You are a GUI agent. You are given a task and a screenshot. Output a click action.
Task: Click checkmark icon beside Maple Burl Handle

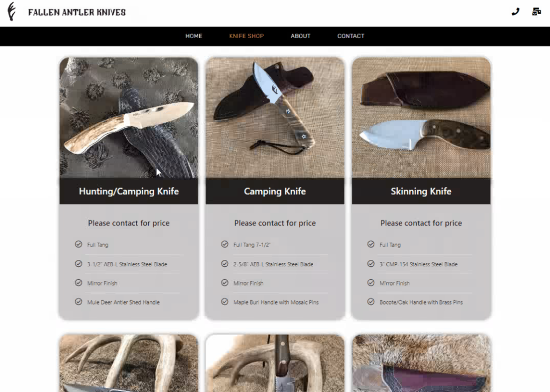point(225,302)
